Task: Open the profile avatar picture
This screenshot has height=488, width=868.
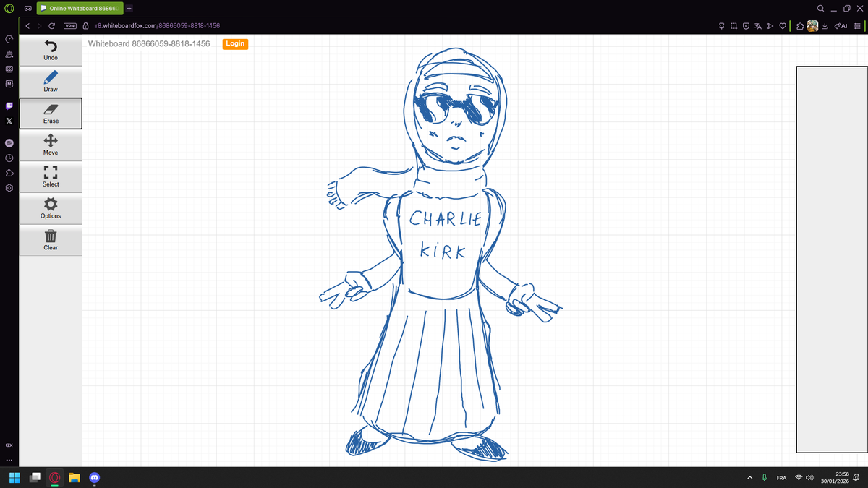Action: [x=812, y=26]
